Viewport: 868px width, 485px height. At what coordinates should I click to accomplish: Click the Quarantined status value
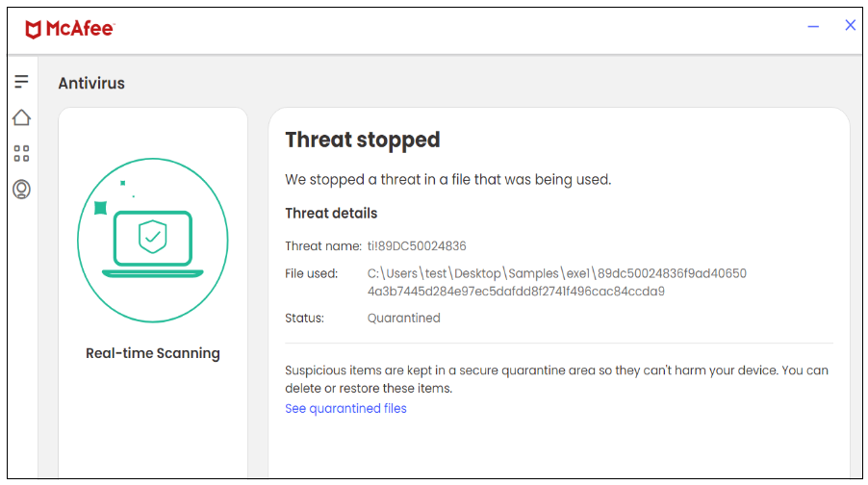403,318
